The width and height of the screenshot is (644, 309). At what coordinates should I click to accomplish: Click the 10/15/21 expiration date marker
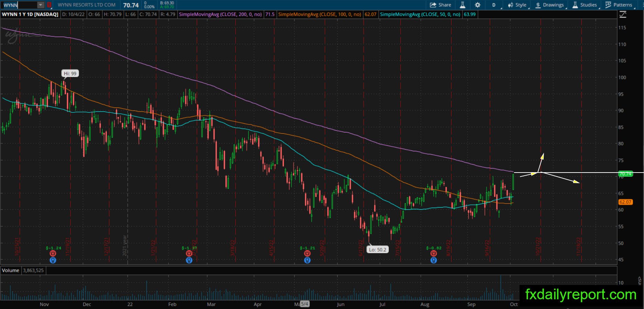(17, 246)
